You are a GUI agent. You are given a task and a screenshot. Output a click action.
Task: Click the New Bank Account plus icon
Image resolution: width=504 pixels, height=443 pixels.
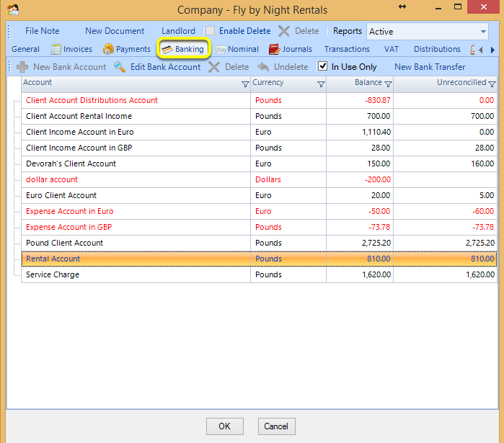(x=22, y=67)
